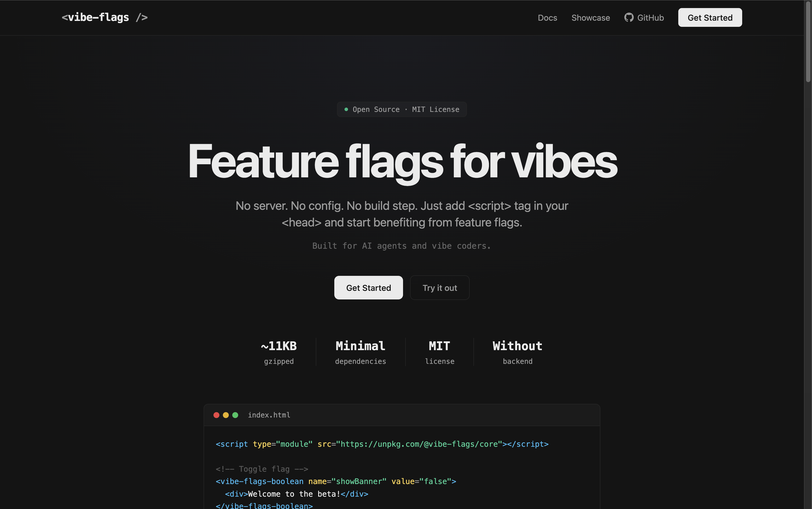Select the index.html tab on the code window
Image resolution: width=812 pixels, height=509 pixels.
[269, 415]
